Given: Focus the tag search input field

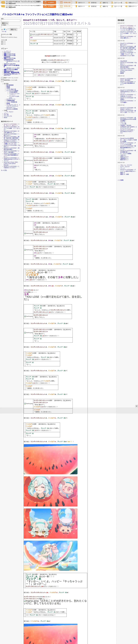Looking at the screenshot, I should [11, 27].
